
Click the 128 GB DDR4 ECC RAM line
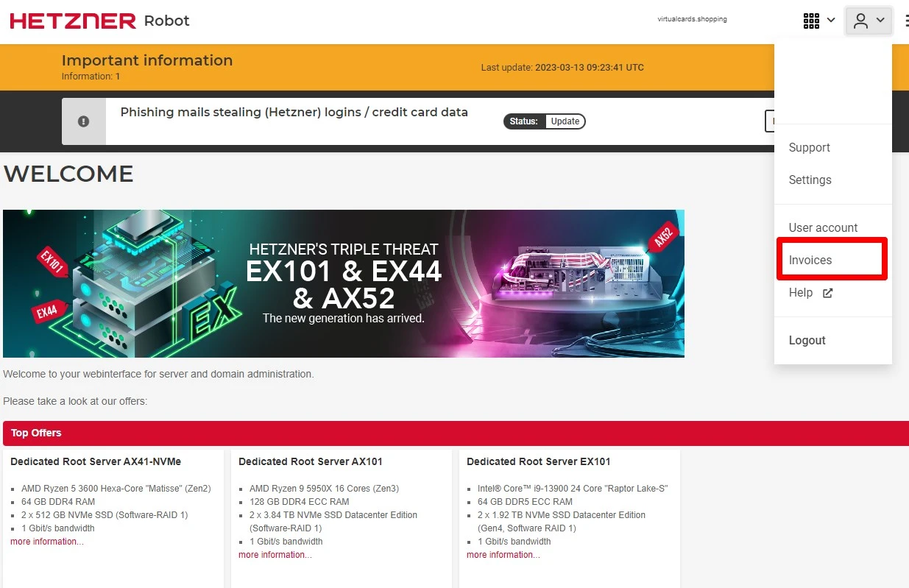298,502
